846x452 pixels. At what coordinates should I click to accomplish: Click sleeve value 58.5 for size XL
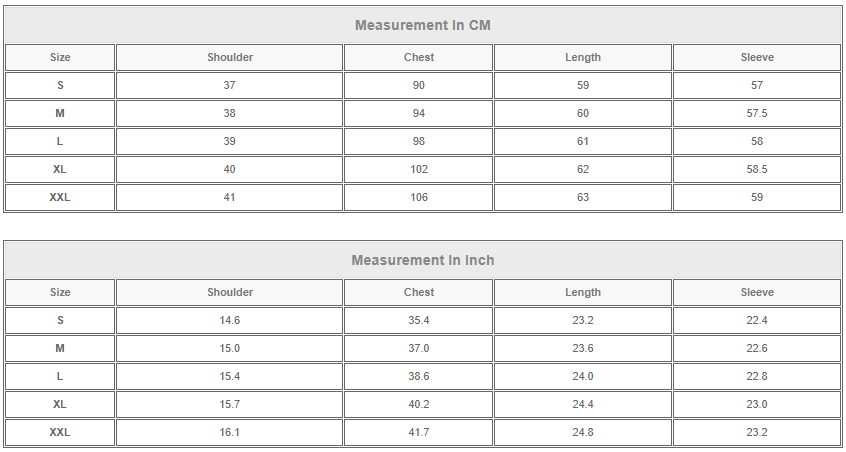click(757, 169)
